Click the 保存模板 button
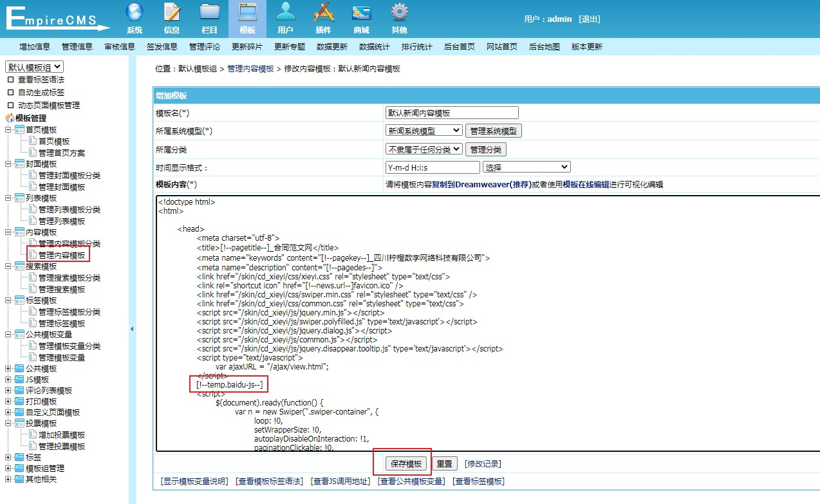Screen dimensions: 820x504 pyautogui.click(x=406, y=463)
